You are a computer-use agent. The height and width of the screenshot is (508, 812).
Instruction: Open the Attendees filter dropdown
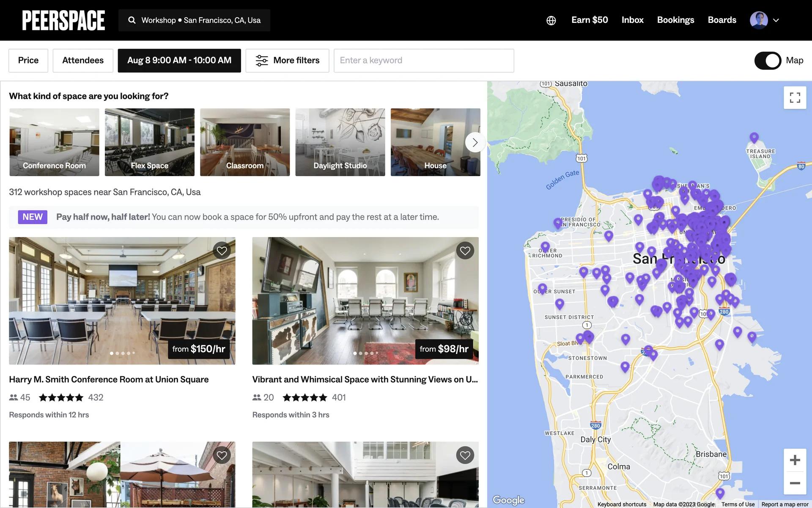[x=83, y=61]
